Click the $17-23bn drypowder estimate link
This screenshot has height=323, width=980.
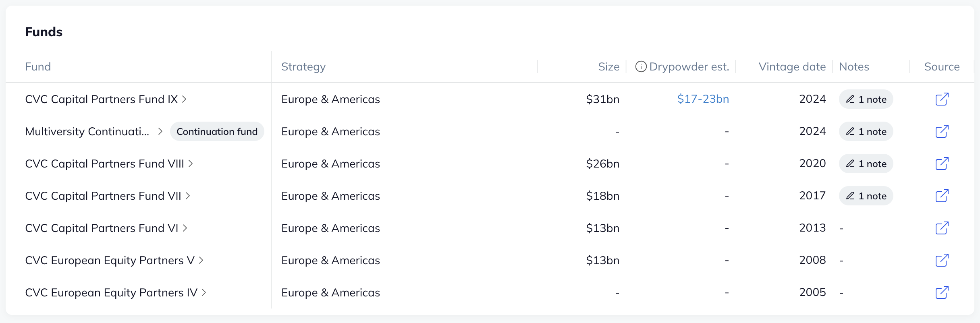tap(703, 99)
